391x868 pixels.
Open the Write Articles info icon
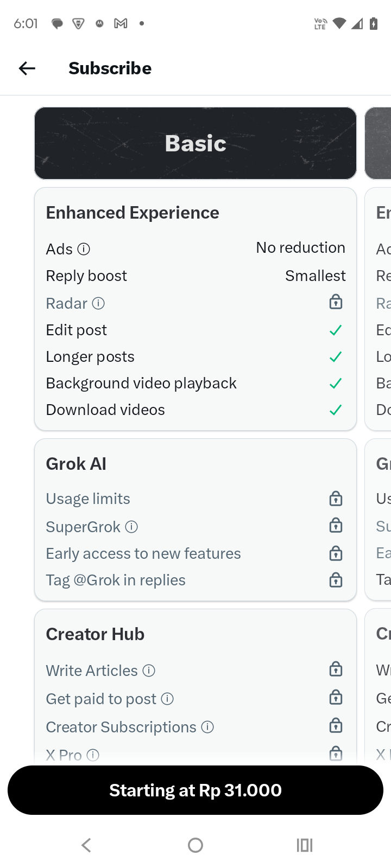point(149,671)
